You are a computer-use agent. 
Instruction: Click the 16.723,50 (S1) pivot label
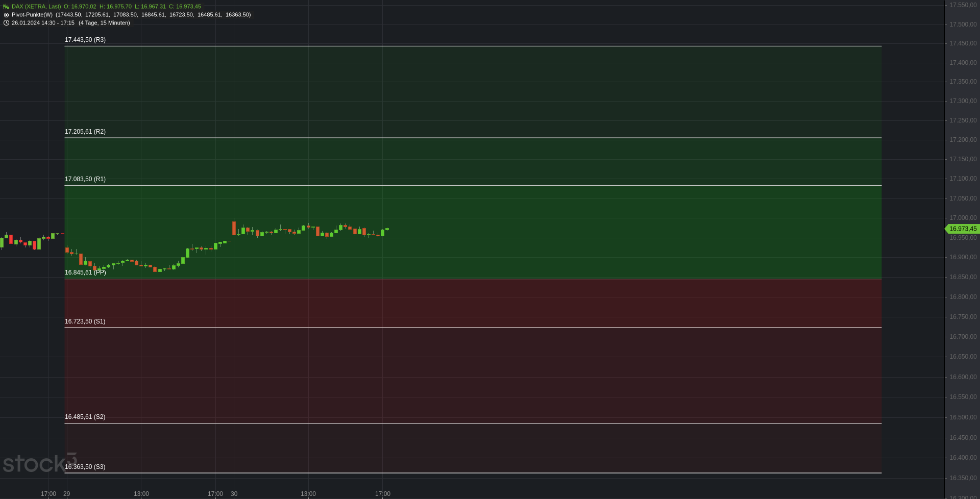click(x=85, y=321)
